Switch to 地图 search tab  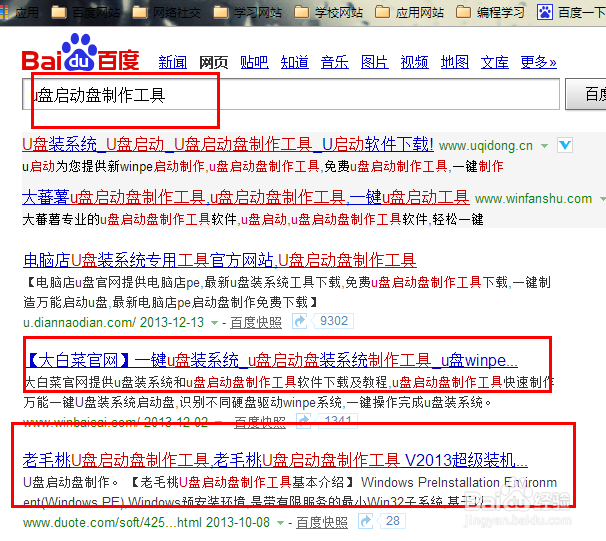pyautogui.click(x=454, y=62)
